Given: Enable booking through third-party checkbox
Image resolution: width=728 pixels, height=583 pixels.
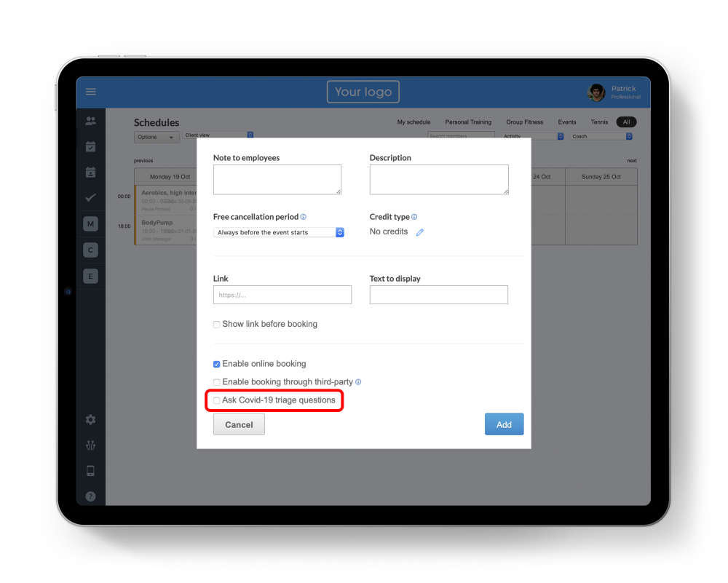Looking at the screenshot, I should point(216,382).
